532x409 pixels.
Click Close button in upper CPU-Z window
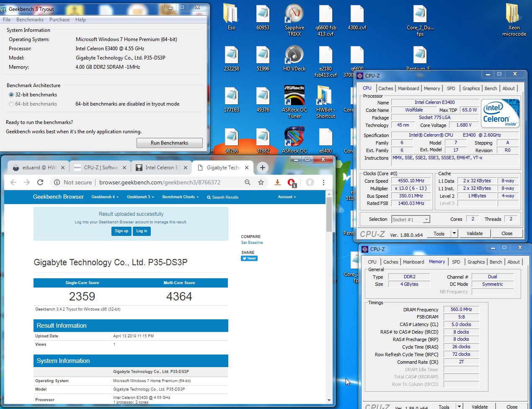click(507, 233)
